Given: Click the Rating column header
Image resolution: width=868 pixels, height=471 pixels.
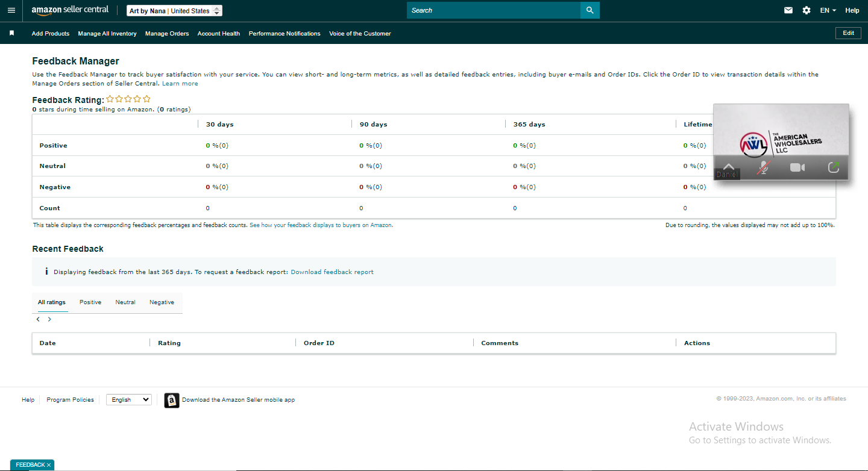Looking at the screenshot, I should tap(169, 343).
